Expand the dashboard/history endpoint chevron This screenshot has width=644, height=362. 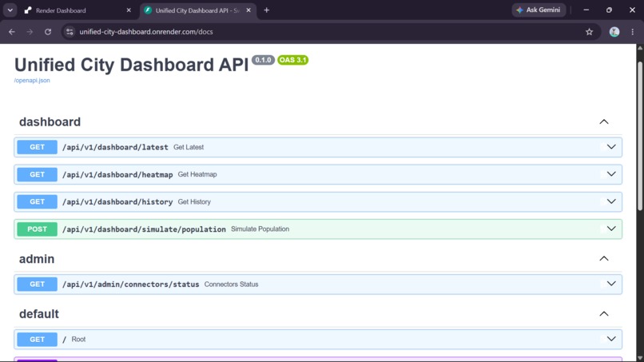click(611, 201)
